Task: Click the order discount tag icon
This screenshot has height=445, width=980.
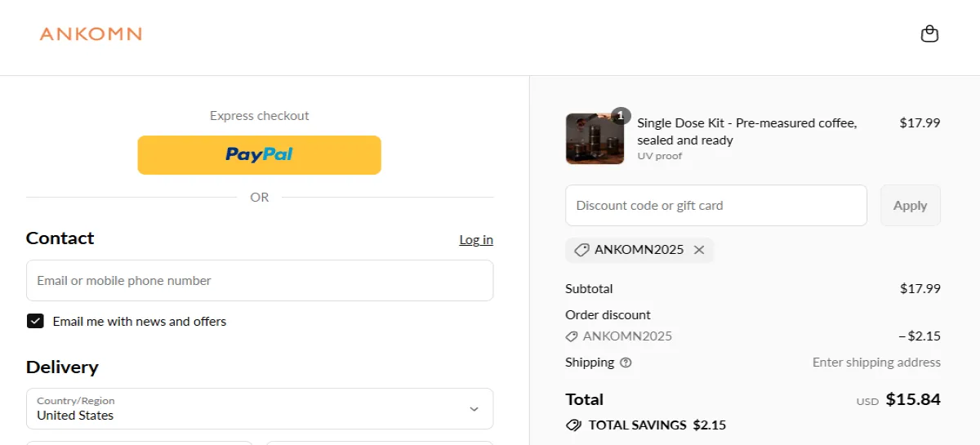Action: [x=572, y=336]
